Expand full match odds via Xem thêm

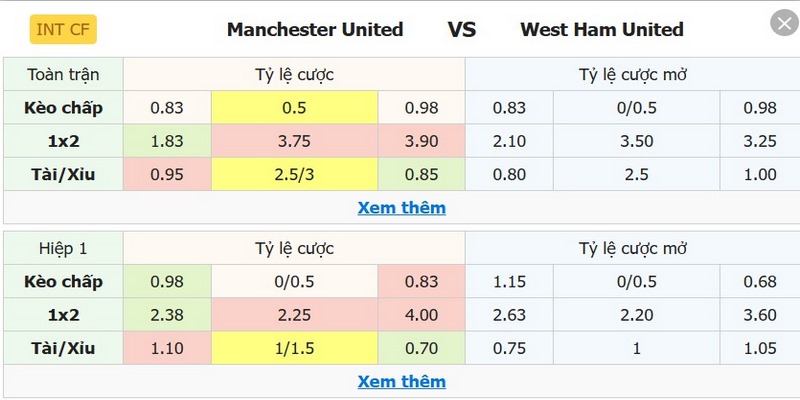tap(401, 208)
